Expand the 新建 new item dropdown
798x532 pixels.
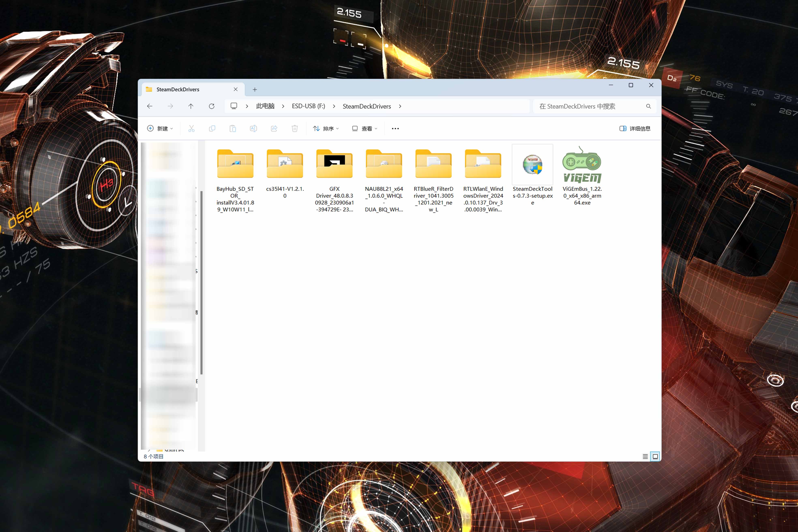(x=160, y=129)
